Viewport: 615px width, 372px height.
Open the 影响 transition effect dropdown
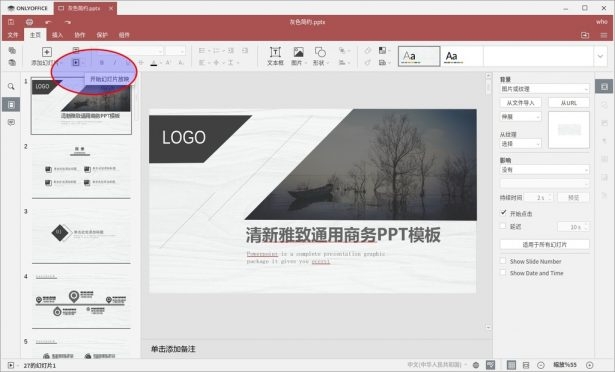coord(544,170)
